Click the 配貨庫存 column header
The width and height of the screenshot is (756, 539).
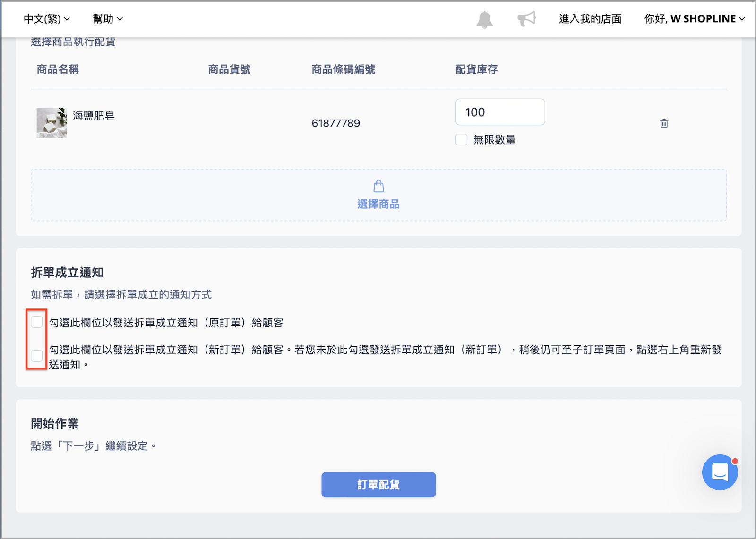pyautogui.click(x=477, y=69)
